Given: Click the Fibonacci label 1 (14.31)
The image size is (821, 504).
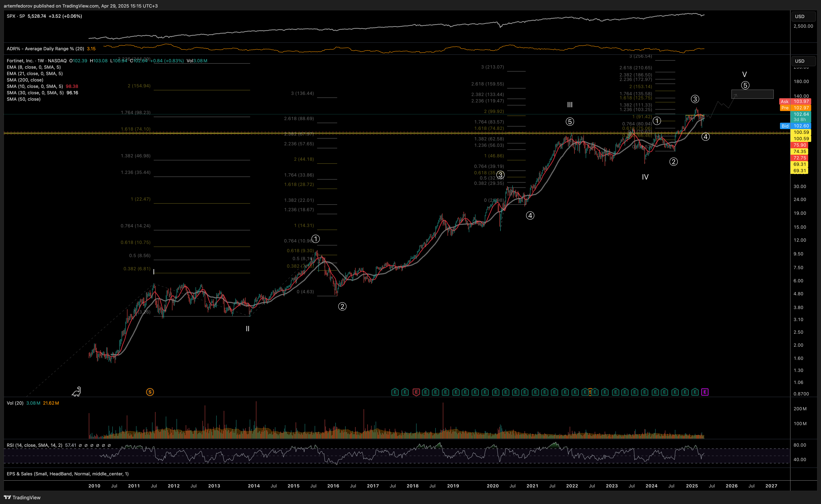Looking at the screenshot, I should pos(304,225).
